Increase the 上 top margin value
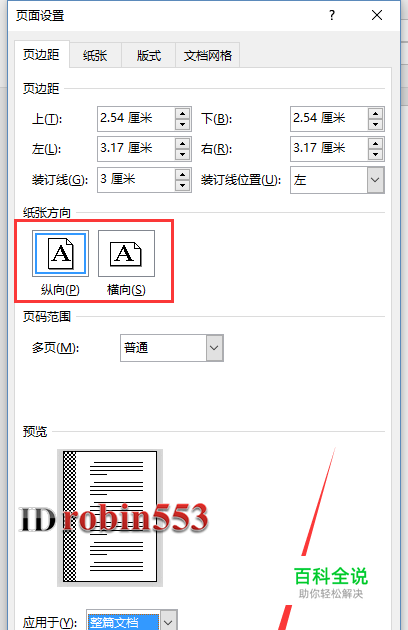The image size is (408, 630). (x=182, y=113)
